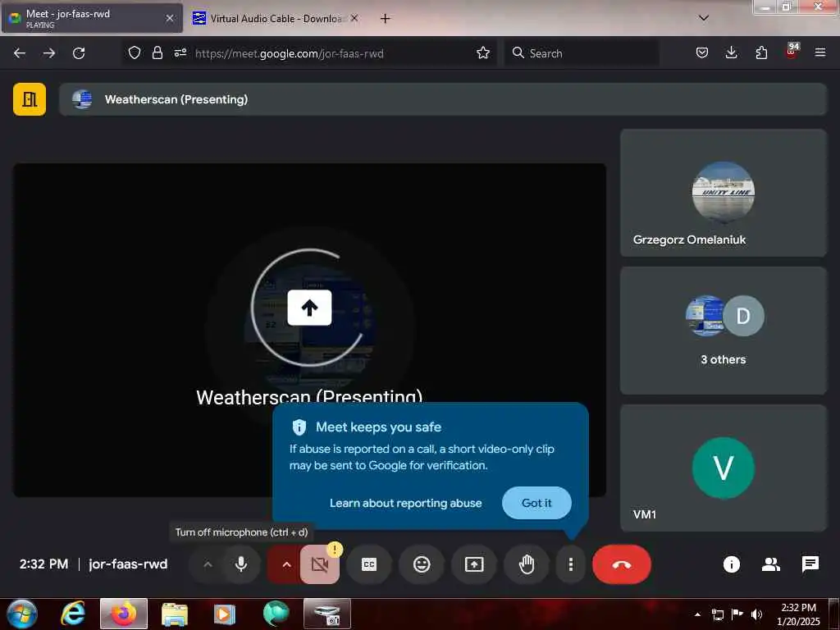The image size is (840, 630).
Task: Click the Firefox taskbar button
Action: click(x=124, y=614)
